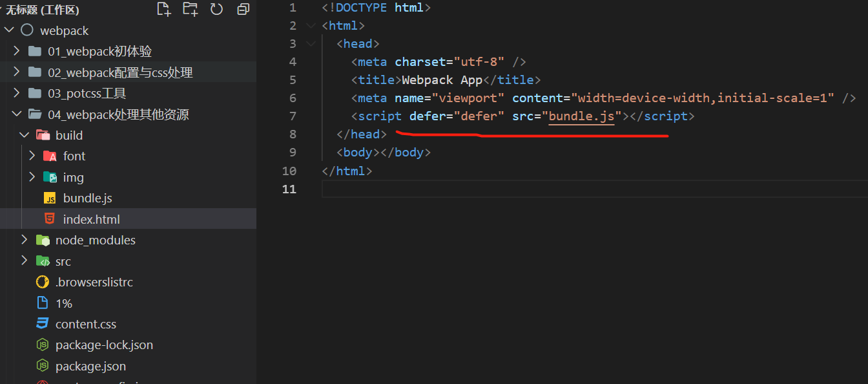This screenshot has height=384, width=868.
Task: Click the Node icon of package-lock.json
Action: coord(43,345)
